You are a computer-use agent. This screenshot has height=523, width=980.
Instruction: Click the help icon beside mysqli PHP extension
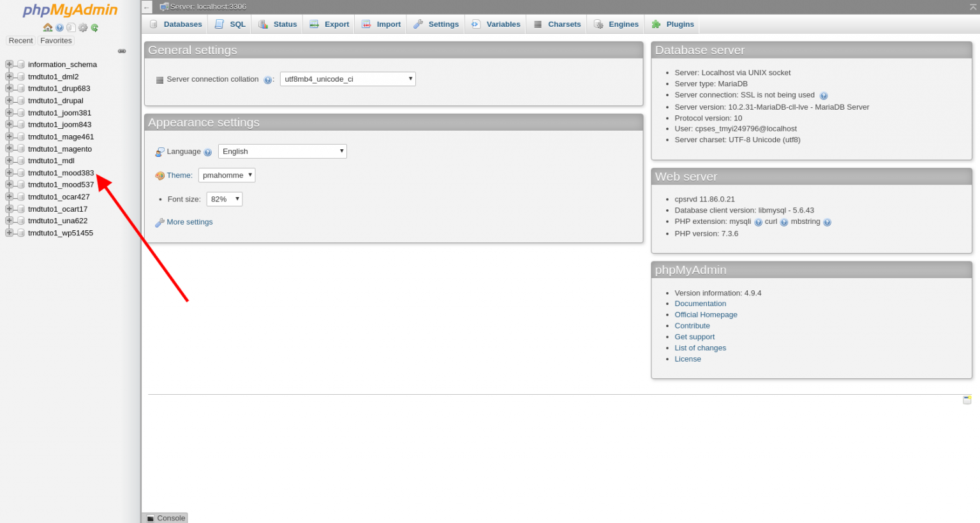coord(758,221)
